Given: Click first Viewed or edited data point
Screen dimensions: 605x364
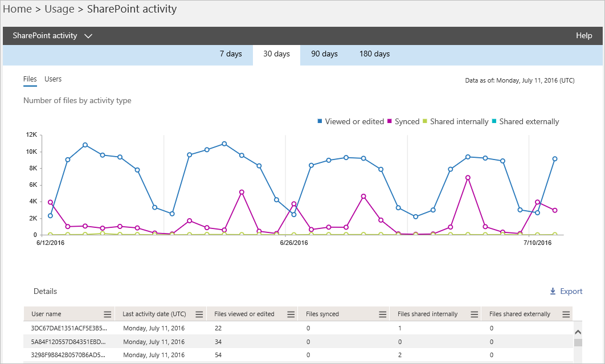Looking at the screenshot, I should 50,216.
